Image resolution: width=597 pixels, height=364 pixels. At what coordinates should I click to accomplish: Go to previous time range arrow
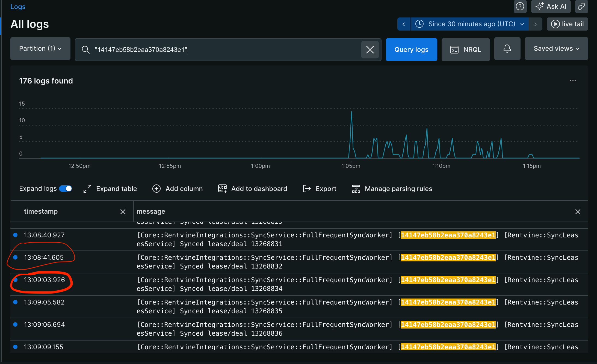404,24
